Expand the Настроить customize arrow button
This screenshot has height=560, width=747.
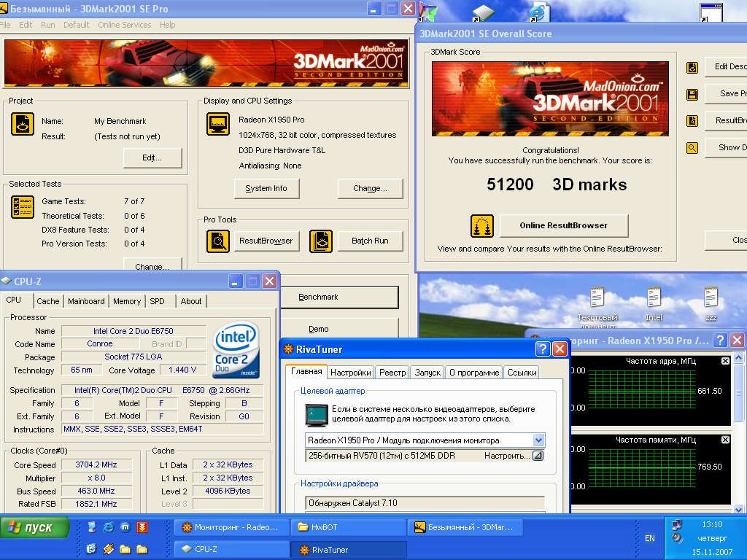(538, 456)
